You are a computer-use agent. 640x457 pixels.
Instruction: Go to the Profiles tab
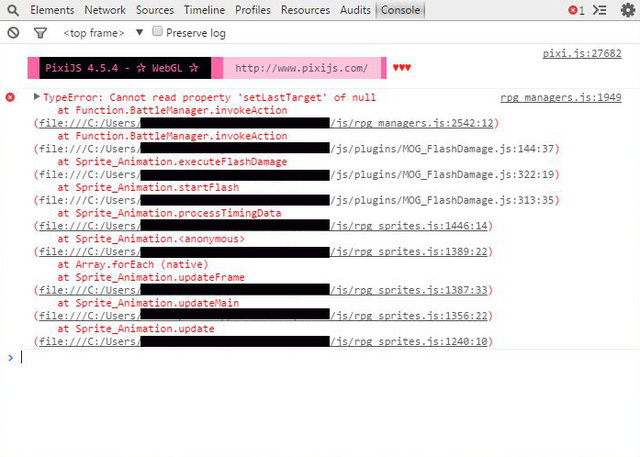pos(253,10)
